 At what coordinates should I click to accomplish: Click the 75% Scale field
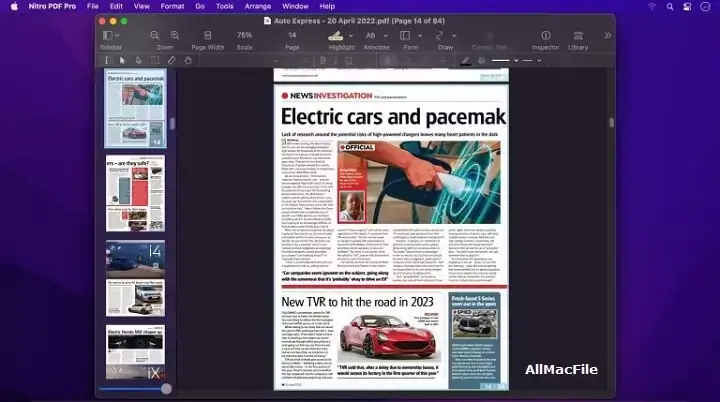[x=244, y=35]
